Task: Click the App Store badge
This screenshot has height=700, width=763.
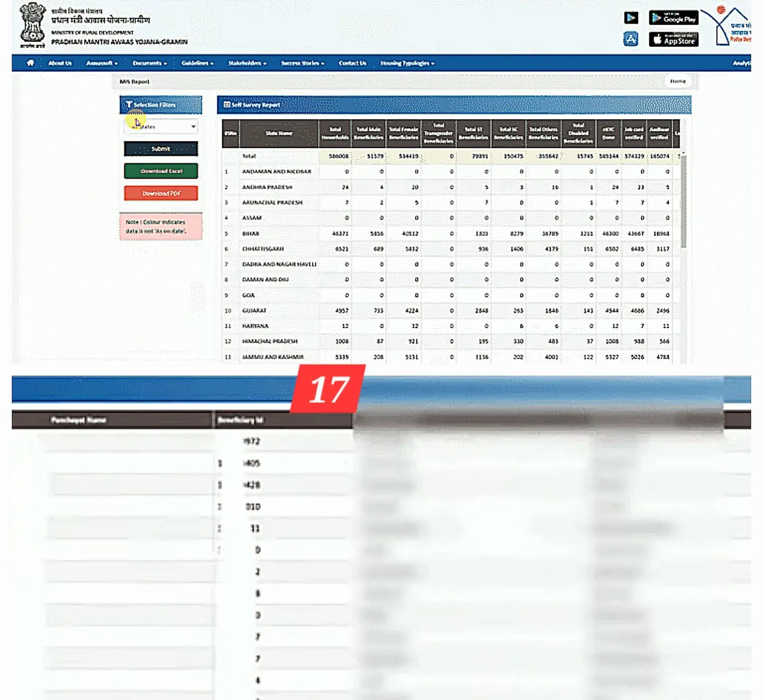Action: [x=673, y=40]
